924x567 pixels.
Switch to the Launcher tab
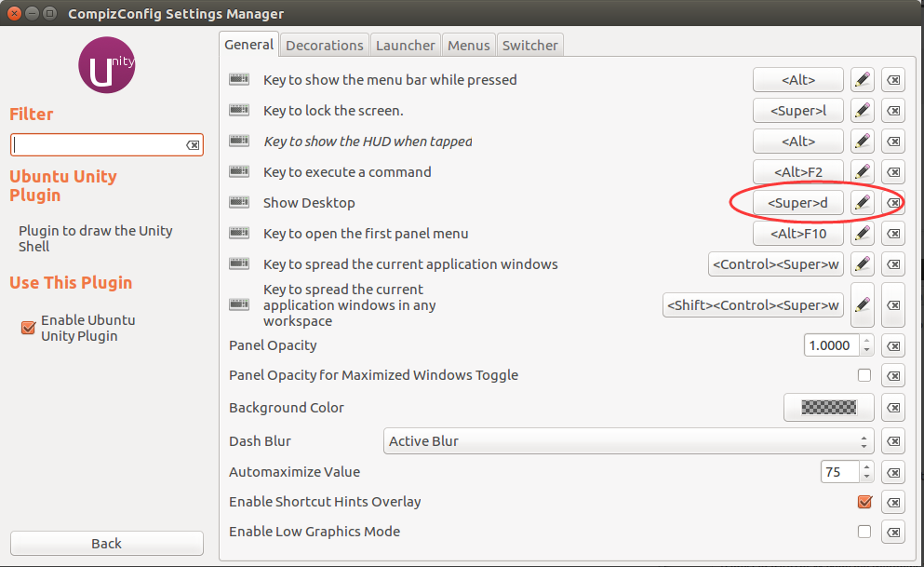click(x=405, y=45)
